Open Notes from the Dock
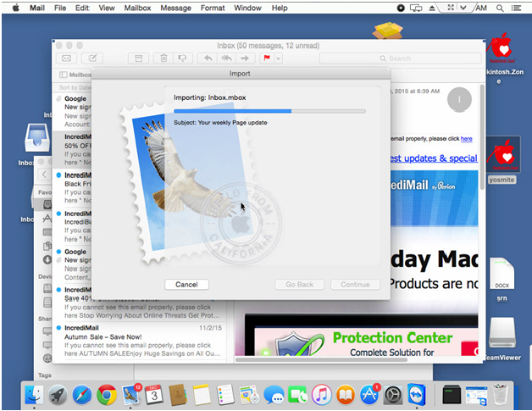The width and height of the screenshot is (532, 411). [202, 395]
